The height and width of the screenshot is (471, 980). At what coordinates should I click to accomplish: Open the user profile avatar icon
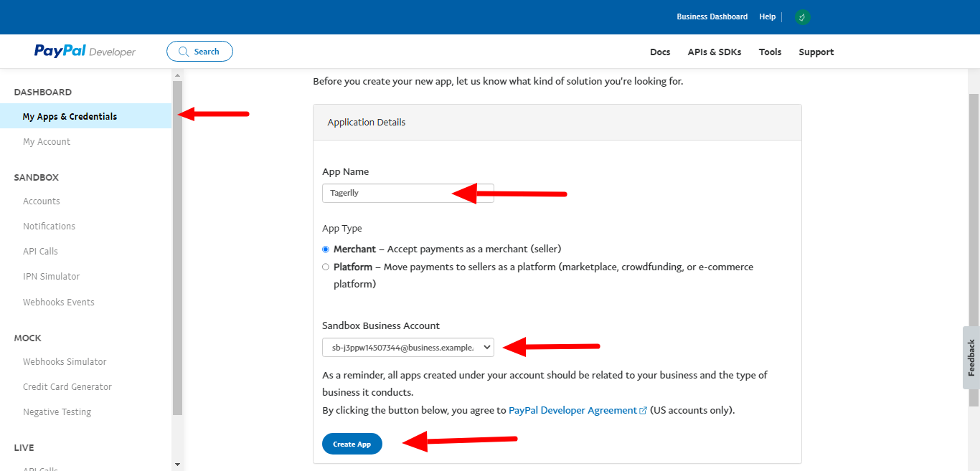[x=803, y=17]
